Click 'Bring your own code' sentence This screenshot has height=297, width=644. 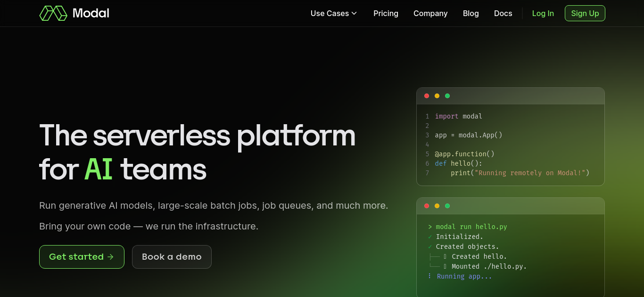coord(149,226)
